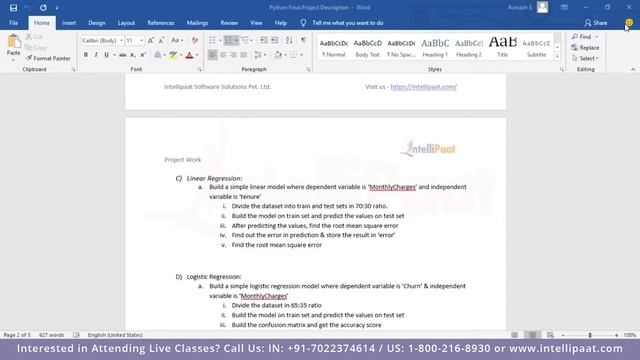640x360 pixels.
Task: Toggle Subscript formatting
Action: coord(133,55)
